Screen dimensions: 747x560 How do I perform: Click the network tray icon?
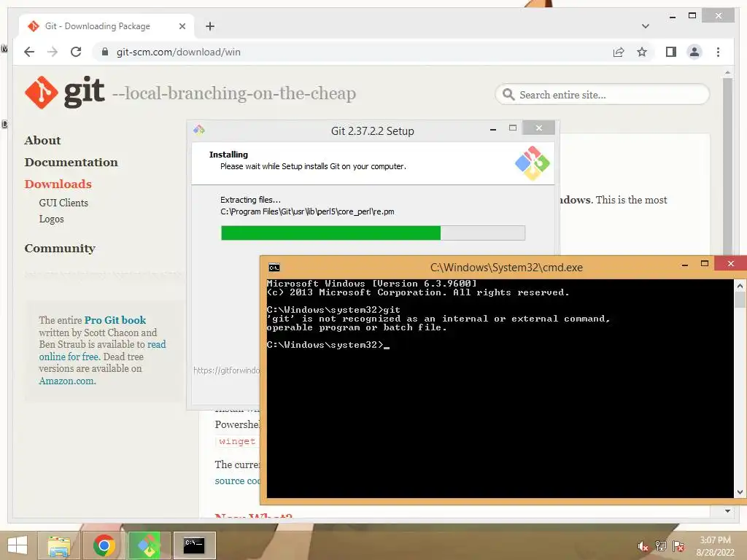(661, 546)
